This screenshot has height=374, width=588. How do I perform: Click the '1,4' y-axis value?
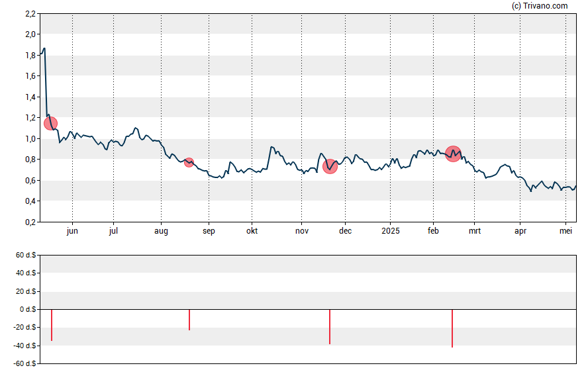[30, 97]
